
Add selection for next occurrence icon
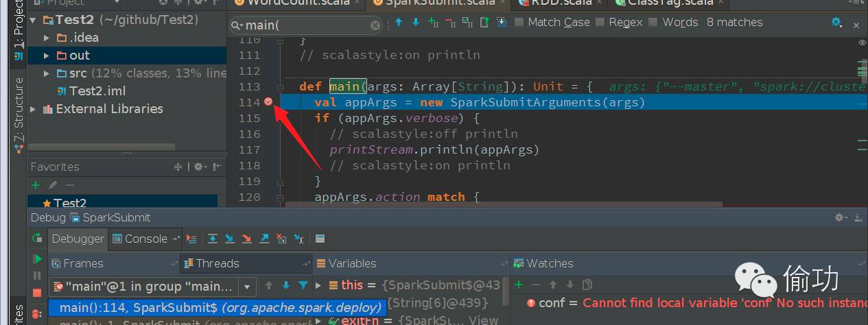(x=433, y=23)
